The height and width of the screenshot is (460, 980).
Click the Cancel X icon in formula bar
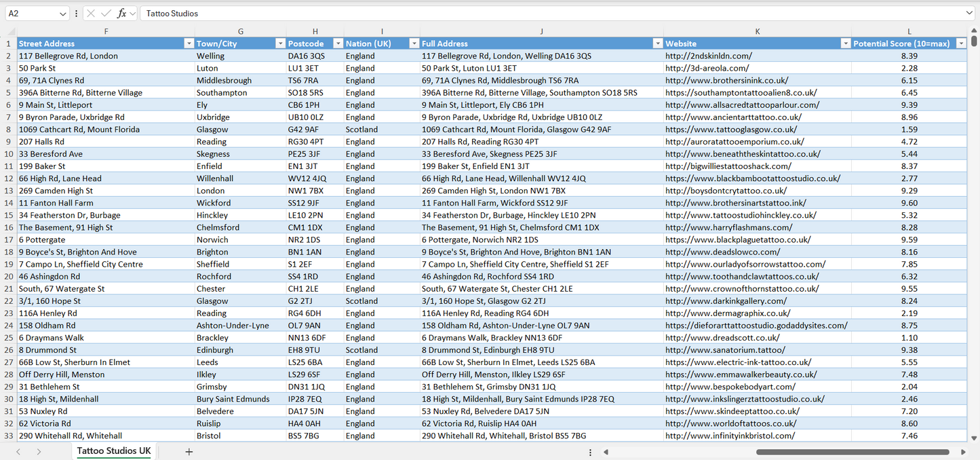(x=91, y=14)
